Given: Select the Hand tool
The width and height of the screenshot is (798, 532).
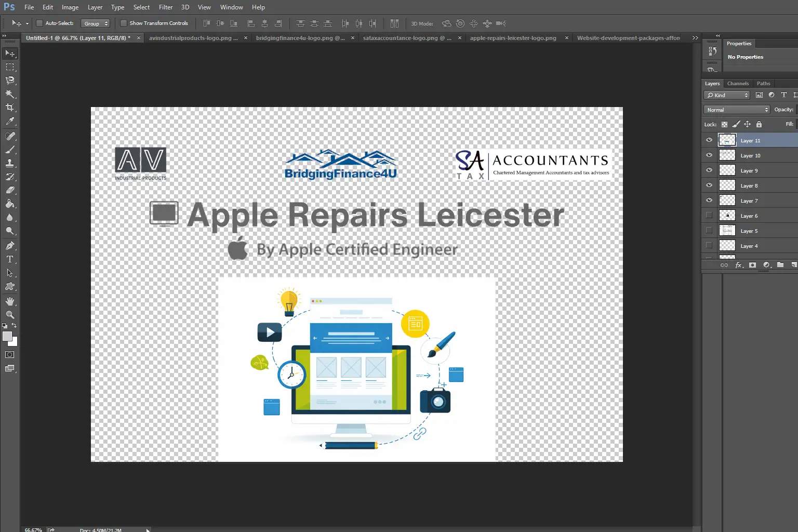Looking at the screenshot, I should [x=10, y=301].
